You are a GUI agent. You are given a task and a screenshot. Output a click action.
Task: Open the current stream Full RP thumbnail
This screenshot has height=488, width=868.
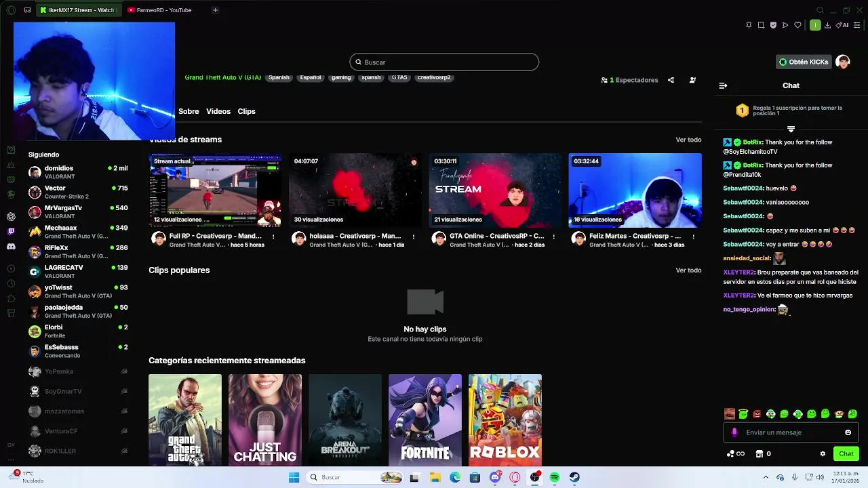(x=215, y=190)
